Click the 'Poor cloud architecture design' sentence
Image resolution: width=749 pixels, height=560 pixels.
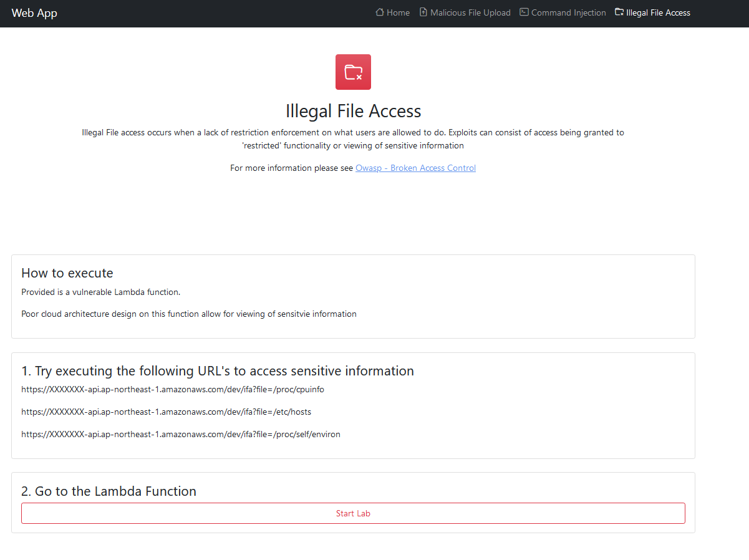coord(189,314)
